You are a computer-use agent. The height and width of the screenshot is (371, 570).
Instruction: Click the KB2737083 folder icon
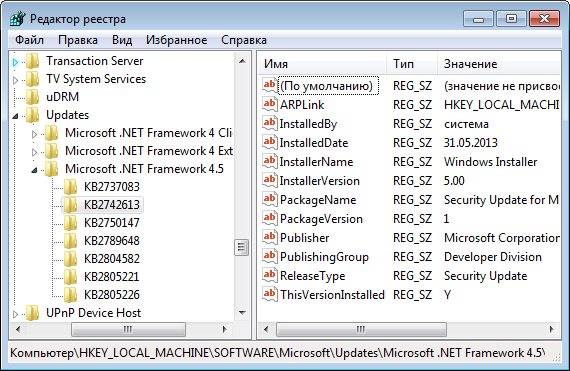(71, 187)
